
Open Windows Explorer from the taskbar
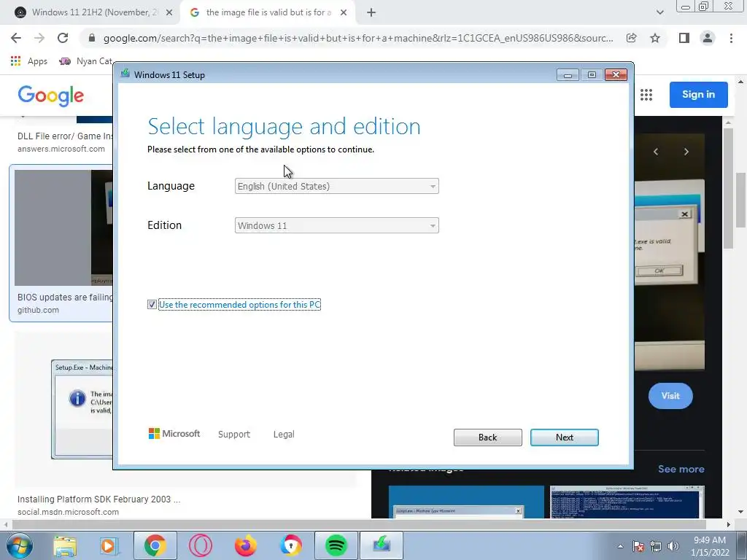65,545
